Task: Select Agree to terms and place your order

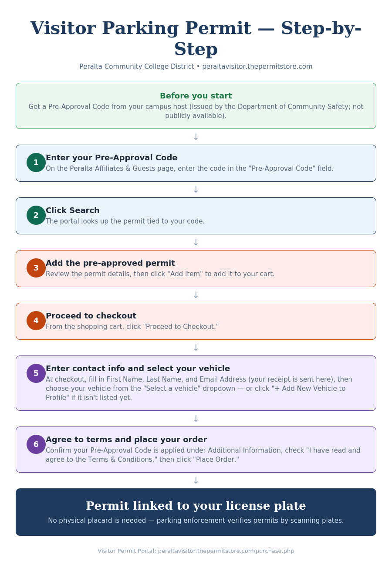Action: [126, 440]
